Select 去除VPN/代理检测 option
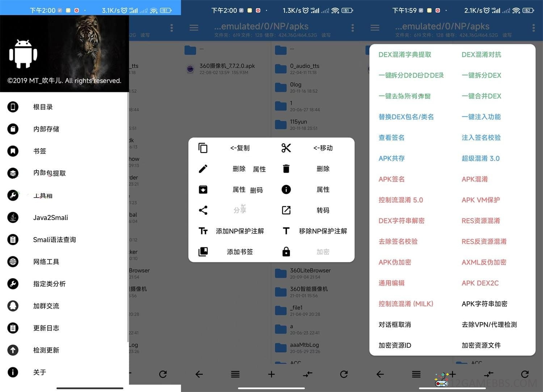543x392 pixels. [489, 325]
